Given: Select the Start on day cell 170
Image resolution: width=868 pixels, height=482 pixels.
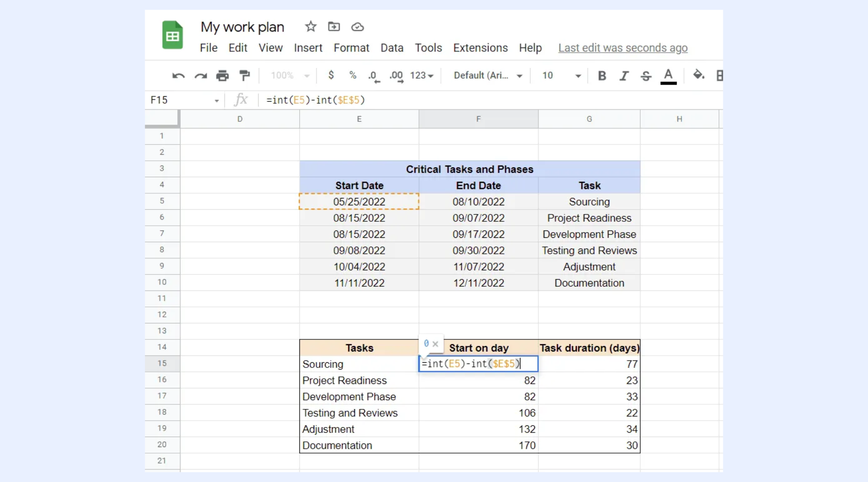Looking at the screenshot, I should [479, 445].
